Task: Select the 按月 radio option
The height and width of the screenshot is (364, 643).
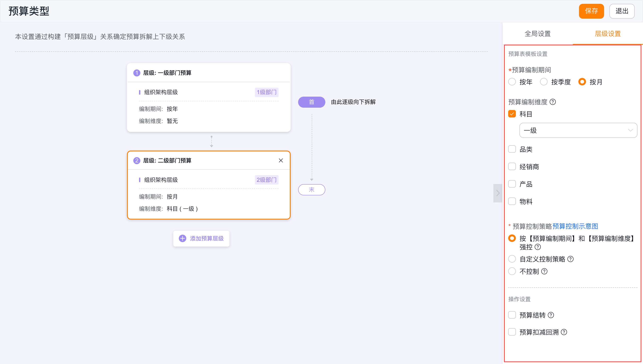Action: 582,82
